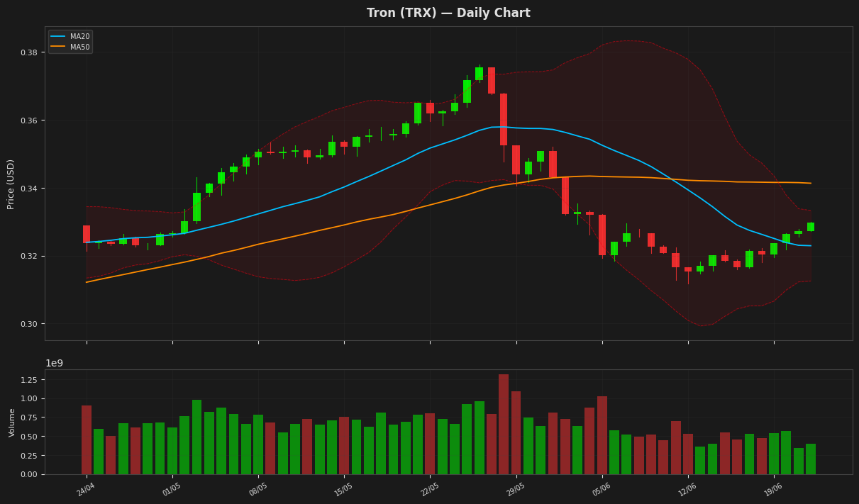The height and width of the screenshot is (504, 859).
Task: Click the 0.38 price tick label
Action: click(x=29, y=52)
